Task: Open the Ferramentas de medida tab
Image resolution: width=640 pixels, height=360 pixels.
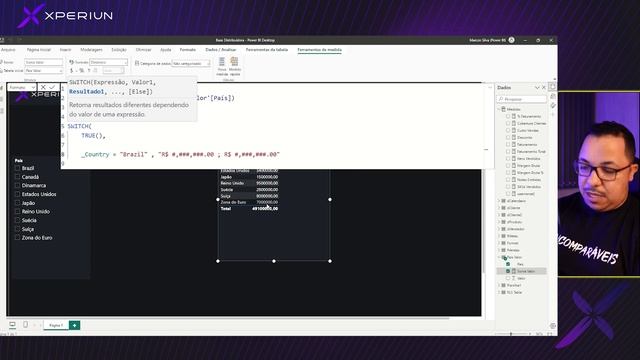Action: (x=320, y=50)
